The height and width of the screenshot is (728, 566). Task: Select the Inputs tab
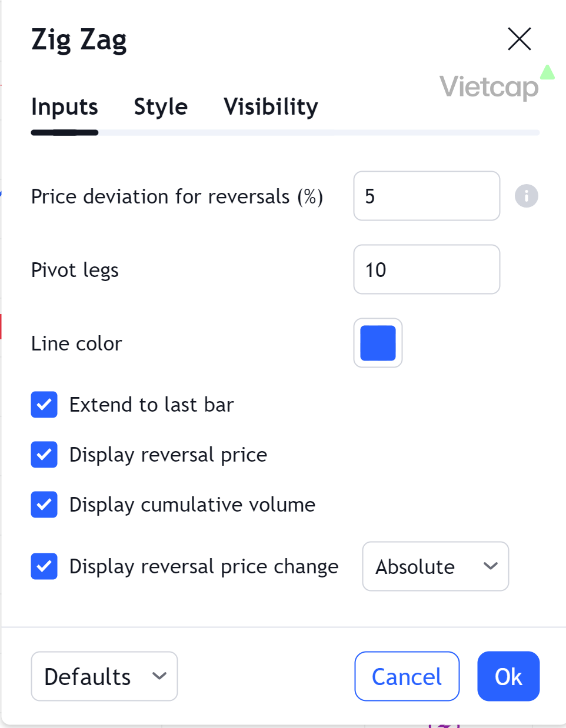[x=65, y=106]
